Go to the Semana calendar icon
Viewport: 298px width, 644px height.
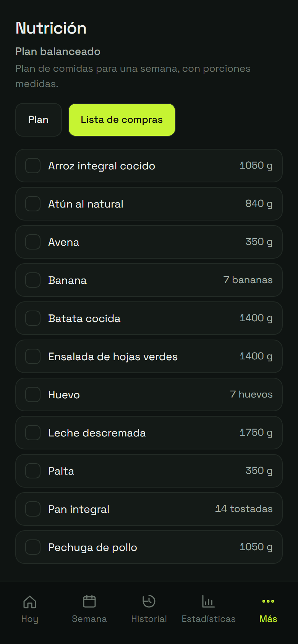click(x=89, y=602)
